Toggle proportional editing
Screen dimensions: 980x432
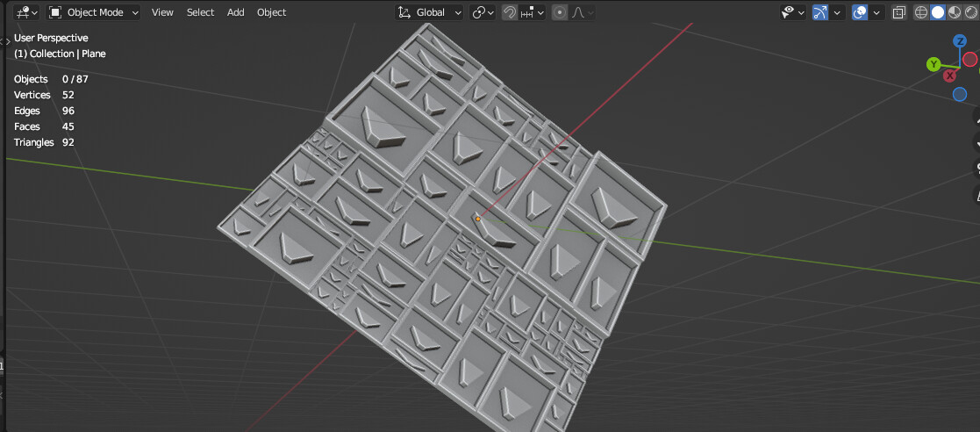[560, 12]
